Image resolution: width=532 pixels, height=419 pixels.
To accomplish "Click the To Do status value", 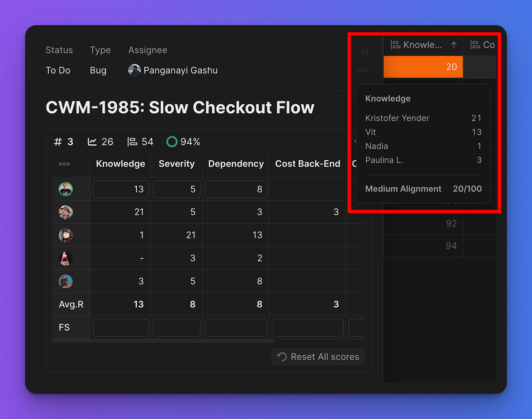I will pyautogui.click(x=58, y=70).
